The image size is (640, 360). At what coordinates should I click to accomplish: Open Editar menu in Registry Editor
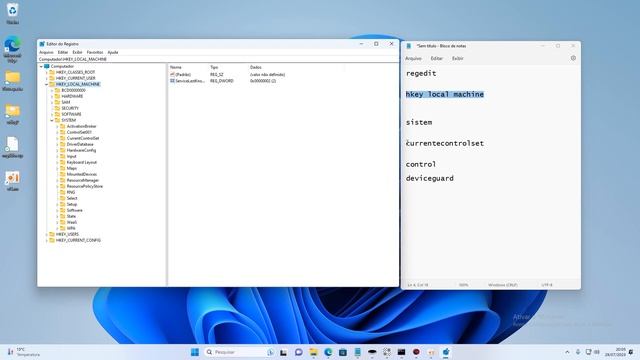click(63, 52)
